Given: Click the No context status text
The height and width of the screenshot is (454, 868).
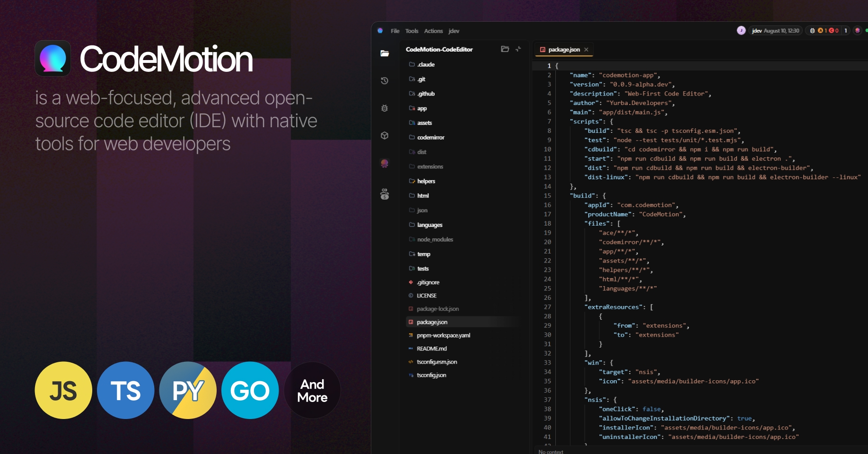Looking at the screenshot, I should tap(551, 452).
